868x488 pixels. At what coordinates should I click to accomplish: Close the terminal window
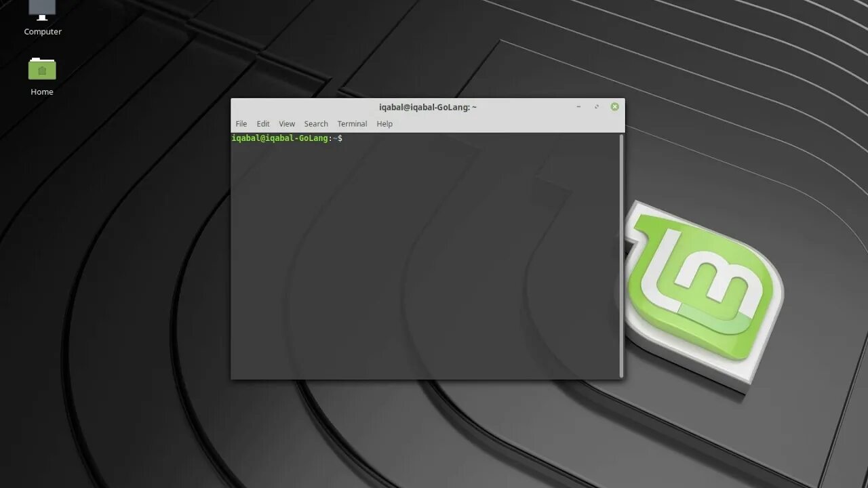click(x=614, y=106)
